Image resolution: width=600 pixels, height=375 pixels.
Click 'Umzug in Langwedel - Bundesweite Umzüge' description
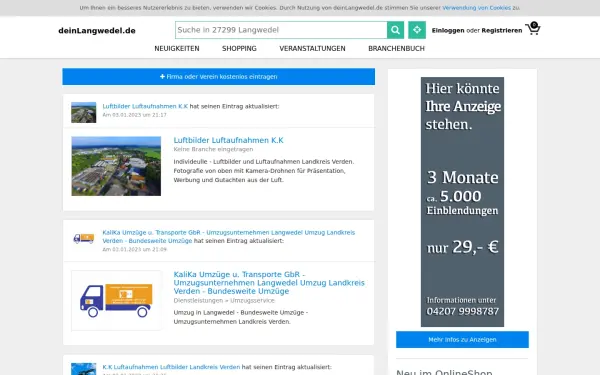(241, 317)
